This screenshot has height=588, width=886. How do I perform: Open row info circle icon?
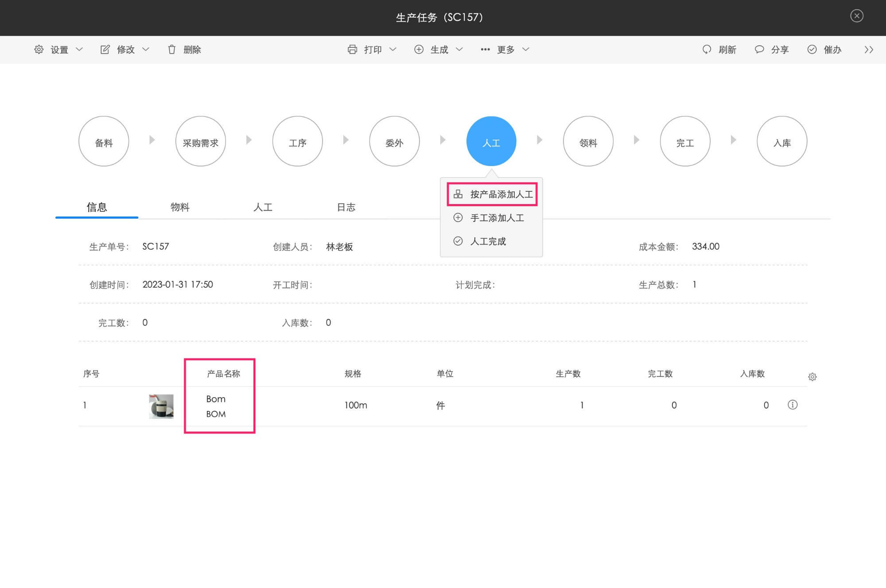pyautogui.click(x=793, y=405)
